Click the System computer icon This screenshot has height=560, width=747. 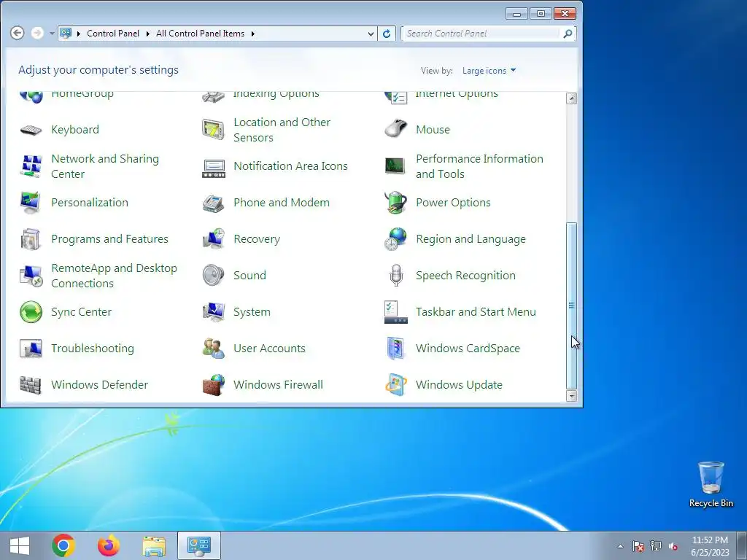pyautogui.click(x=213, y=312)
